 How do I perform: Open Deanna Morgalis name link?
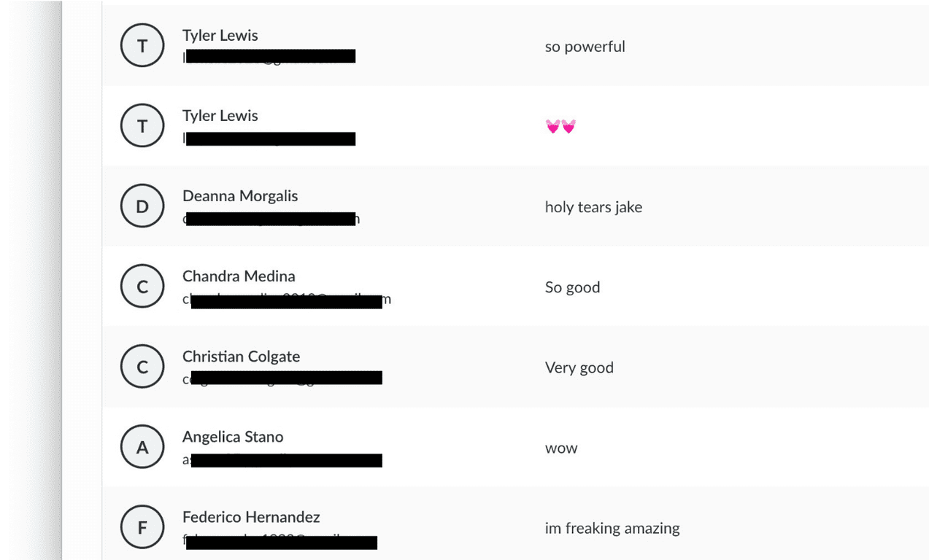[x=240, y=195]
